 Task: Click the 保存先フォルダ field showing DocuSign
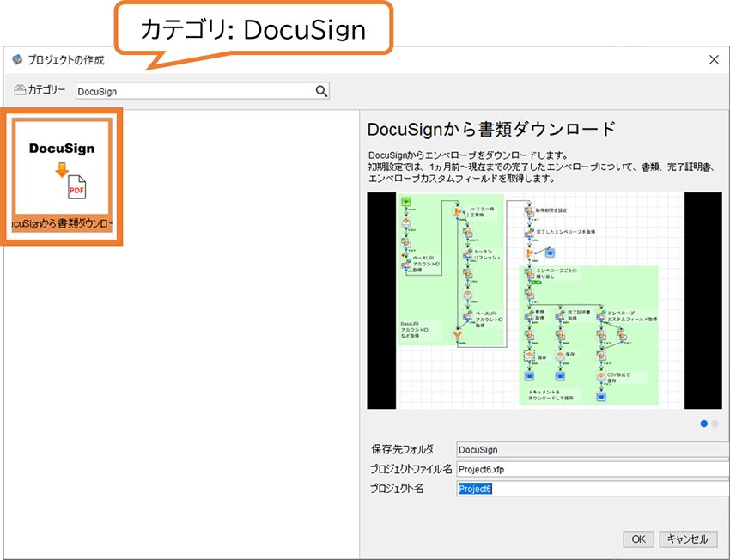pyautogui.click(x=593, y=450)
